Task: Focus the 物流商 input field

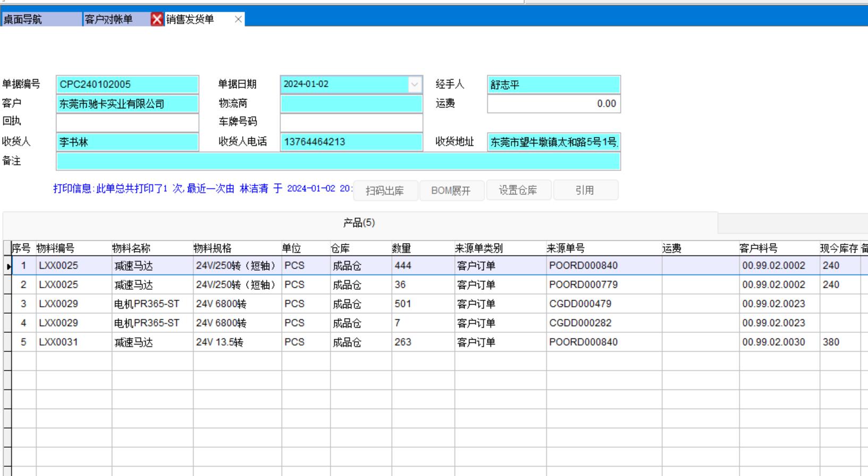Action: pyautogui.click(x=351, y=104)
